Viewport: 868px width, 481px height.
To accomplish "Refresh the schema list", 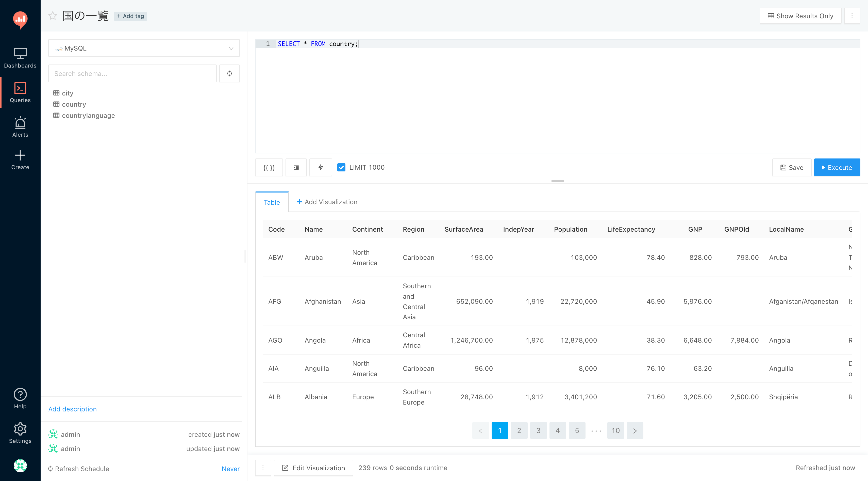I will [x=229, y=73].
